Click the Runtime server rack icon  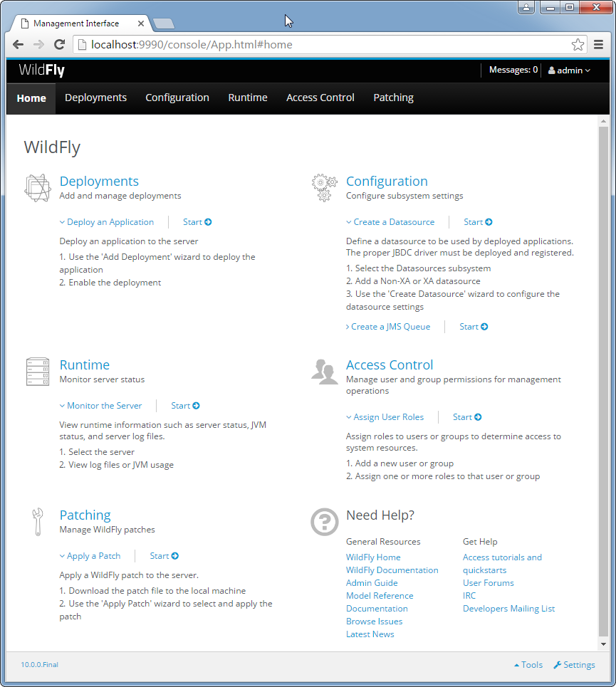(38, 372)
